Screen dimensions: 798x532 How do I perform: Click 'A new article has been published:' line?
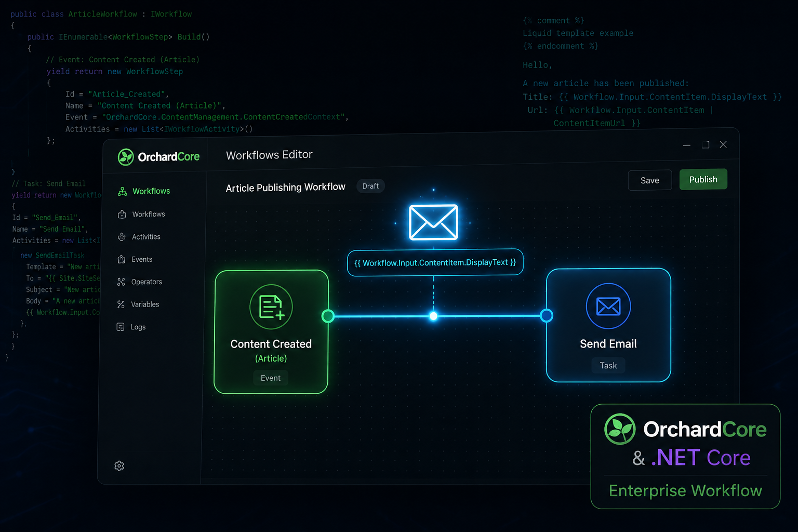(606, 83)
